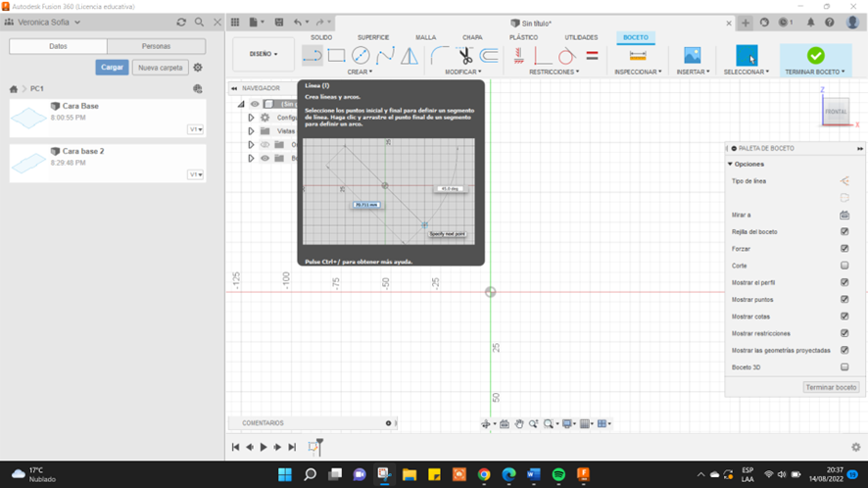
Task: Switch to the SÓLIDO tab
Action: (x=321, y=37)
